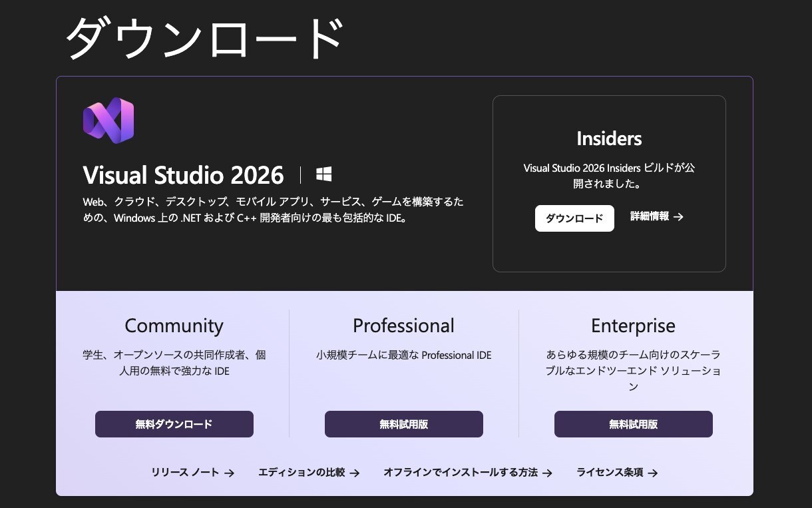The width and height of the screenshot is (812, 508).
Task: Click the Insiders heading text
Action: 609,138
